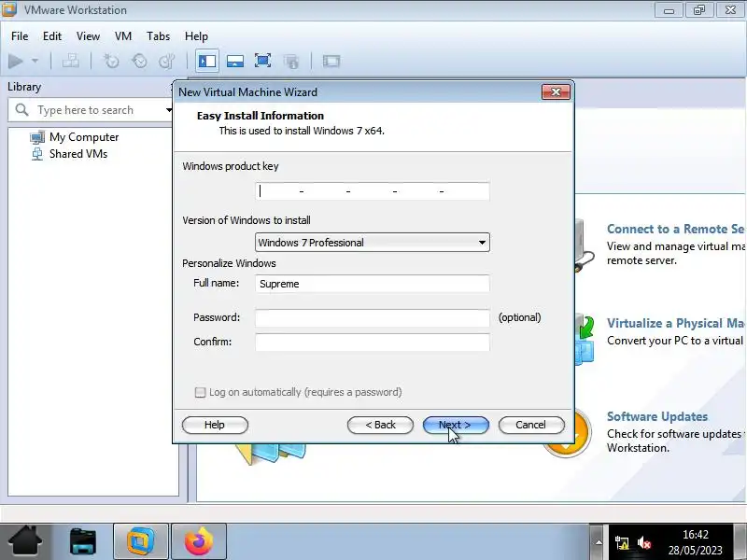Open the VM menu

pos(123,36)
